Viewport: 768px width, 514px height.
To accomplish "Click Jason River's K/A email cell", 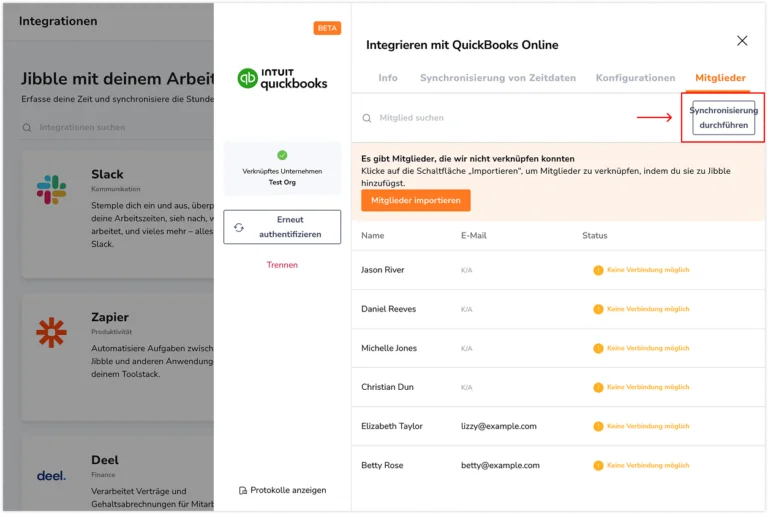I will 466,270.
